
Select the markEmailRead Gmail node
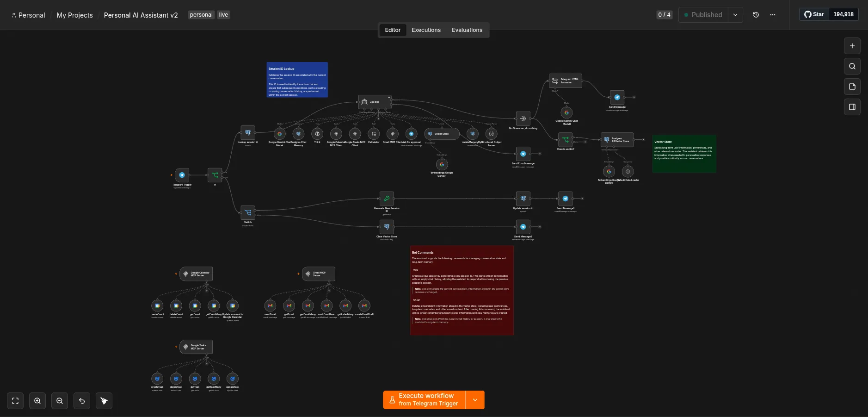click(x=326, y=305)
